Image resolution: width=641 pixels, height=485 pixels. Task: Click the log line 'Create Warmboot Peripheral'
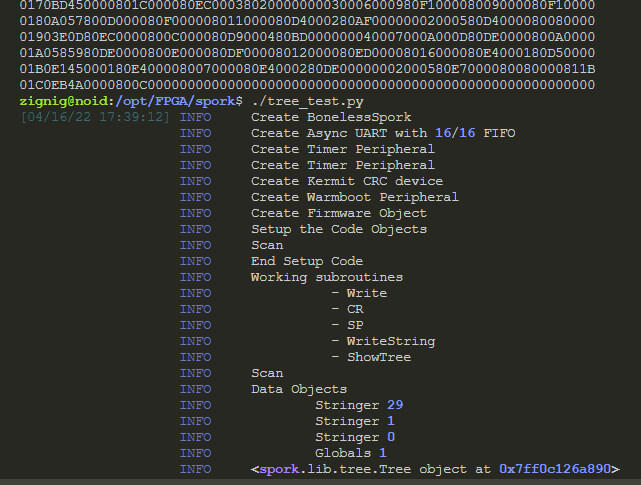[355, 197]
